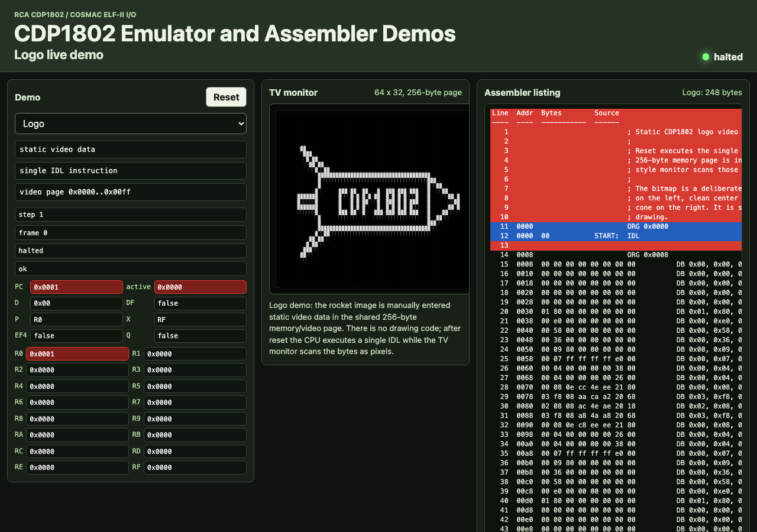This screenshot has height=532, width=757.
Task: Click the active field showing 0x0000
Action: 200,287
